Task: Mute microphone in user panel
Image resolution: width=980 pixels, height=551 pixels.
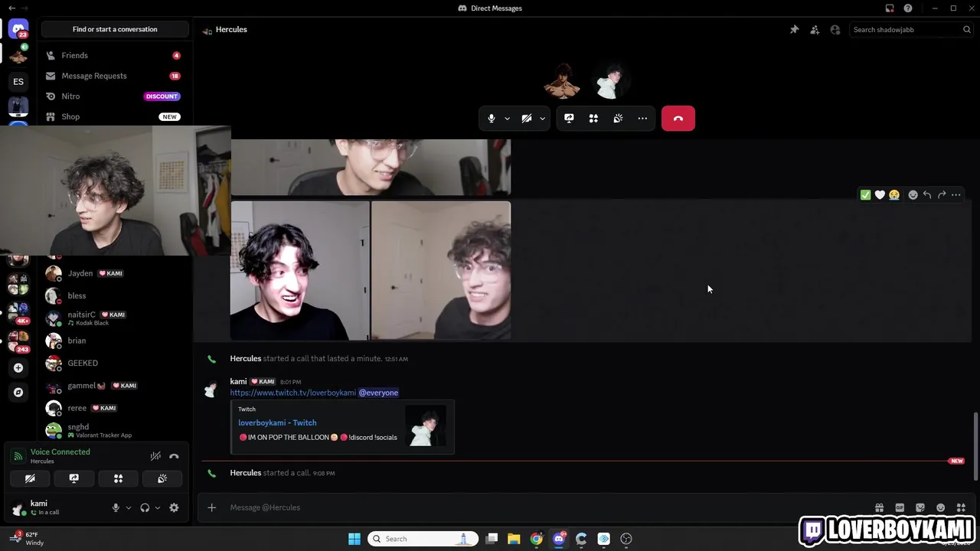Action: click(x=116, y=507)
